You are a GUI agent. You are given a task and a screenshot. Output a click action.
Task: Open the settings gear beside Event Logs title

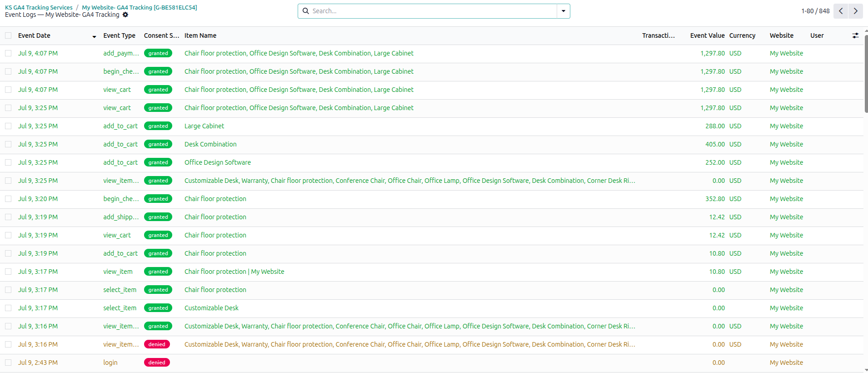[x=125, y=15]
